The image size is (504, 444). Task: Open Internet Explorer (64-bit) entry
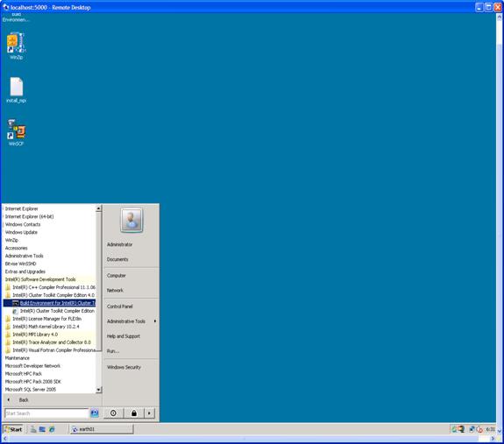[29, 216]
